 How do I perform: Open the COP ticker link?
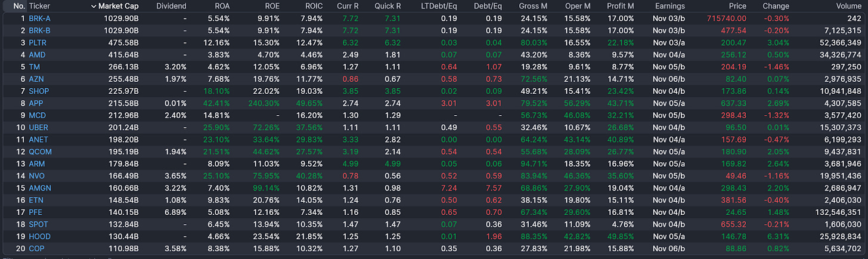(x=36, y=248)
